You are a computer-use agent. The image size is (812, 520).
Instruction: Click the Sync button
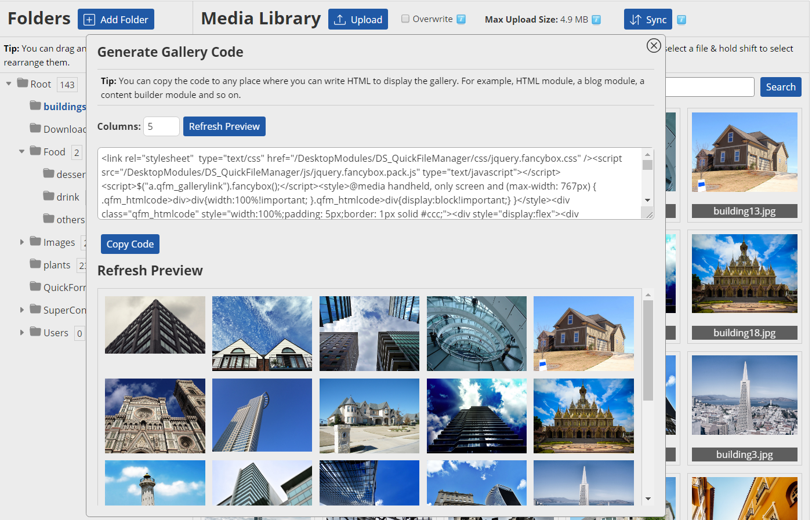click(648, 19)
